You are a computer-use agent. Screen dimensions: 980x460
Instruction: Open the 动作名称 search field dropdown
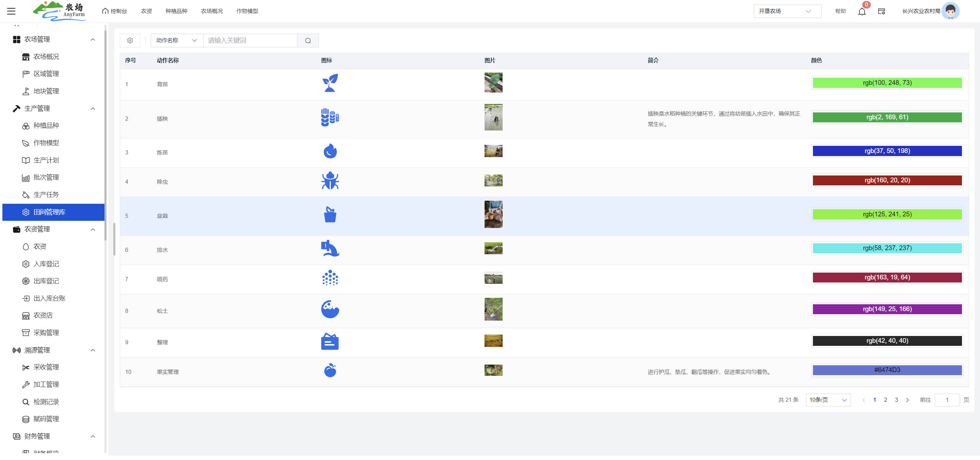(x=177, y=40)
